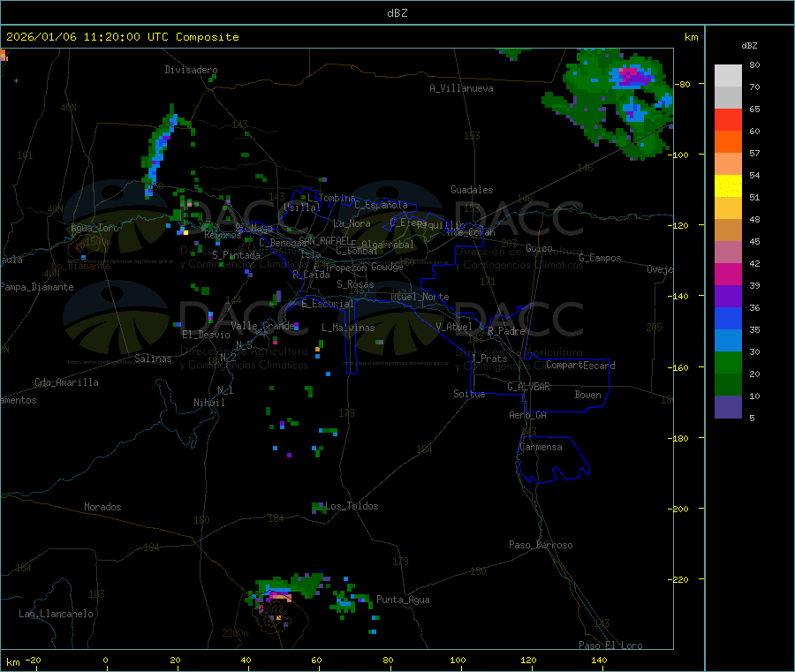Click the S_Rosas map label
Viewport: 795px width, 672px height.
pos(355,284)
